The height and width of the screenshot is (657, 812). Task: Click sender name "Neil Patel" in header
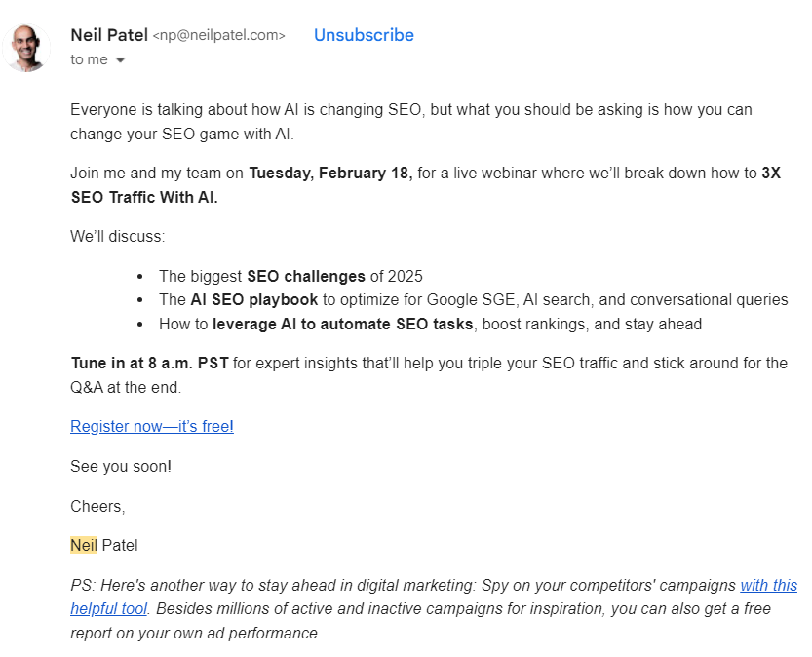(108, 35)
